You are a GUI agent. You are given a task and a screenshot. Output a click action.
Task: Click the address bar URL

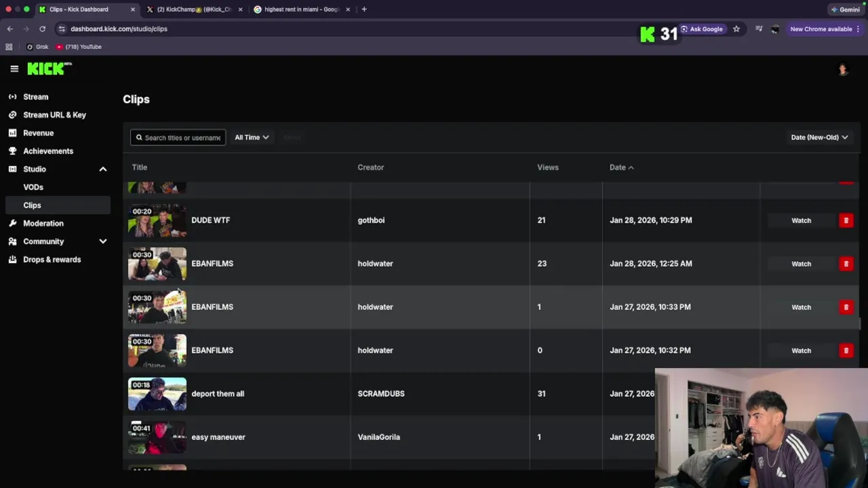[119, 29]
